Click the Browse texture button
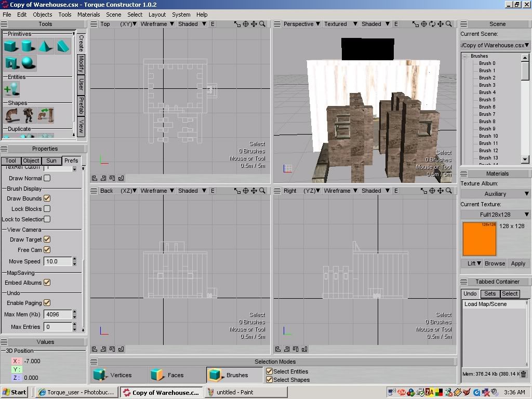 pyautogui.click(x=495, y=263)
